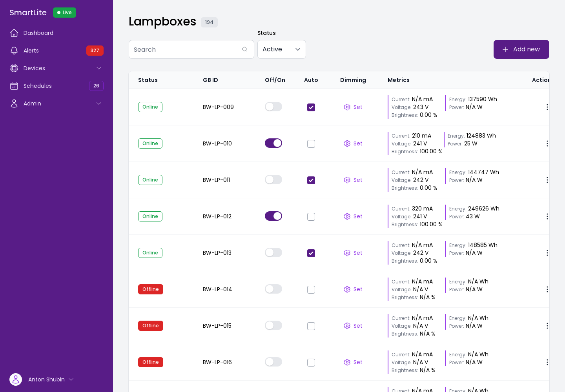The width and height of the screenshot is (565, 392).
Task: Click dimming gear icon for BW-LP-013
Action: click(x=347, y=253)
